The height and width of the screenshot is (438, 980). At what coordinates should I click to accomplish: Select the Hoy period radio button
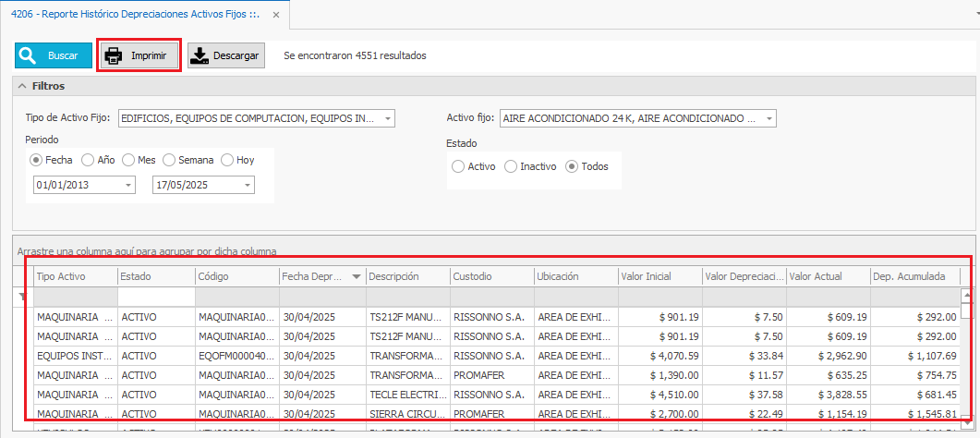[x=226, y=160]
